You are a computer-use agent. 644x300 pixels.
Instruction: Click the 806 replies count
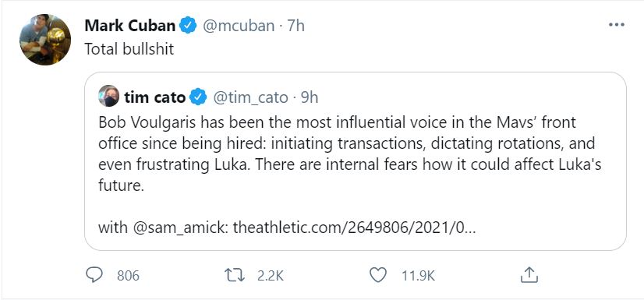128,276
